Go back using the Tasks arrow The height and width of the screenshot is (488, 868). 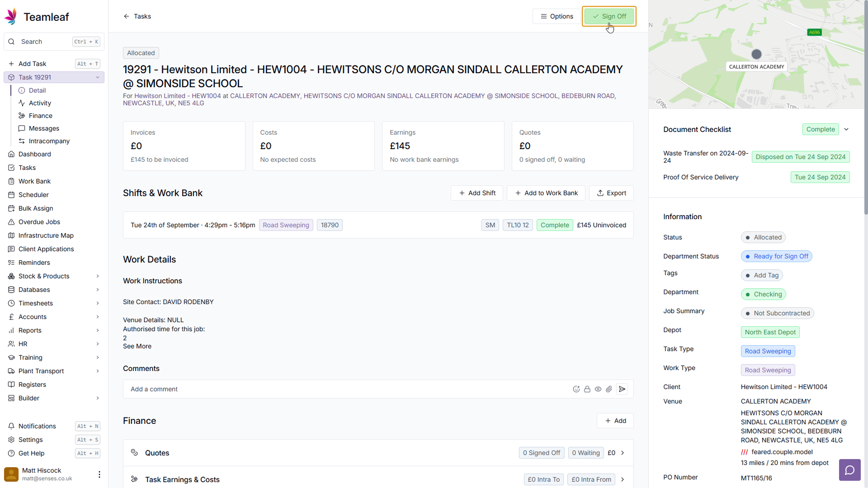coord(137,16)
